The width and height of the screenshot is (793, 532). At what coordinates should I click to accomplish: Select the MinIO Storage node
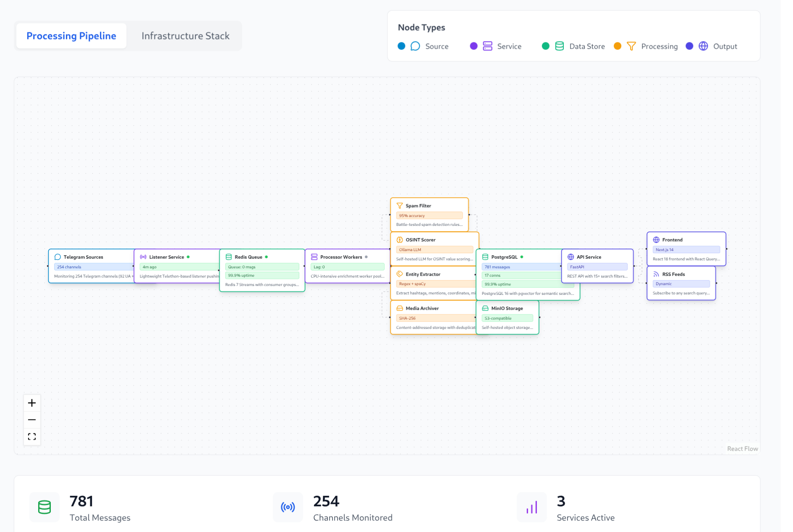point(507,317)
